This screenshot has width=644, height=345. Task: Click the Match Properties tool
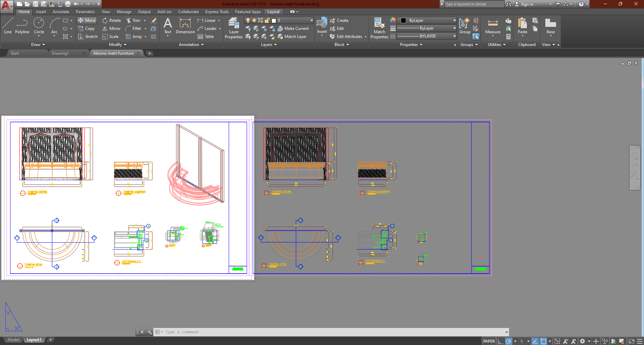(x=379, y=28)
